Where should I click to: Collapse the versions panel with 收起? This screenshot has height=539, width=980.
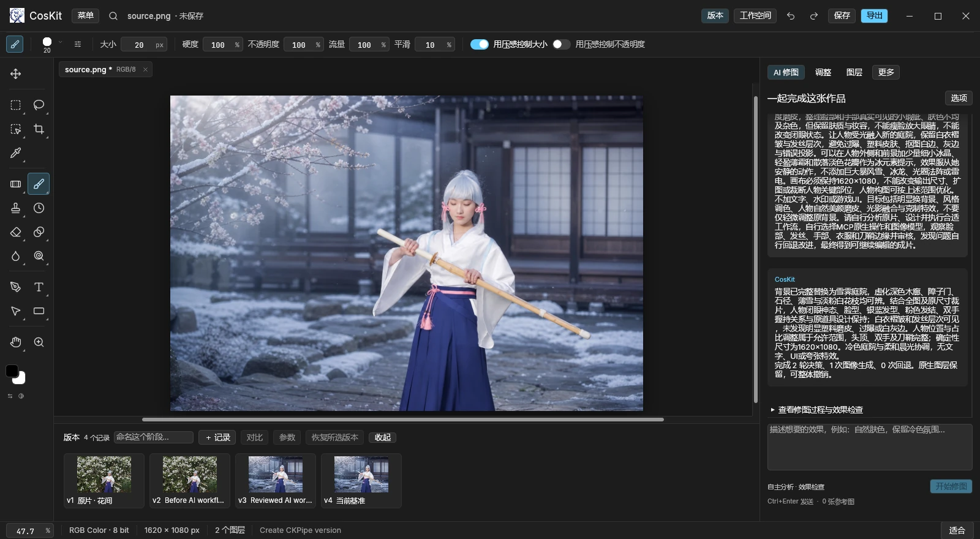(383, 437)
